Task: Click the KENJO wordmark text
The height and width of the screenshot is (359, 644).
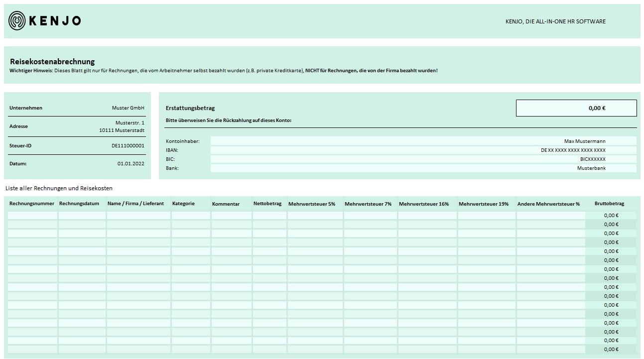Action: 55,21
